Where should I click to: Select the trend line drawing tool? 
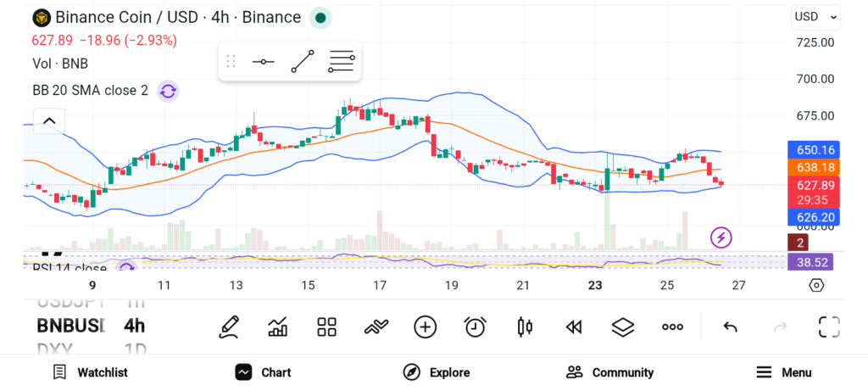coord(303,62)
